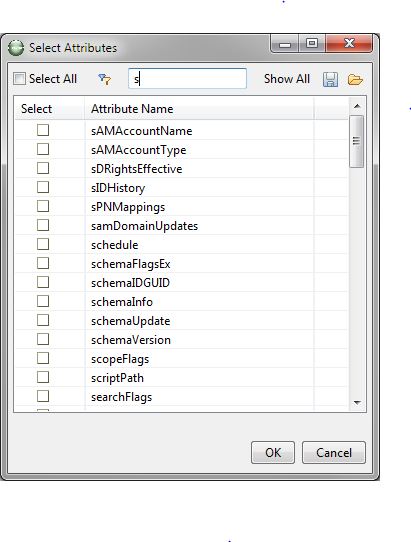411x542 pixels.
Task: Enable the schemaVersion checkbox
Action: tap(43, 339)
